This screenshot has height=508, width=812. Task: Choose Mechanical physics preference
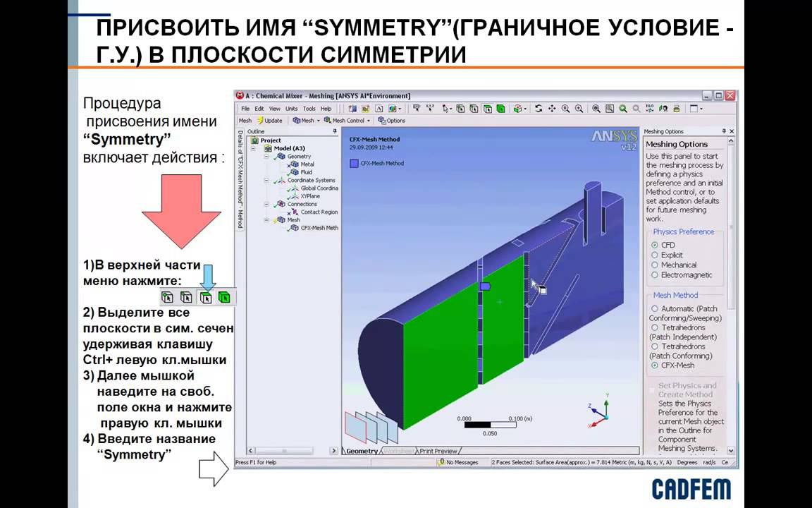655,265
